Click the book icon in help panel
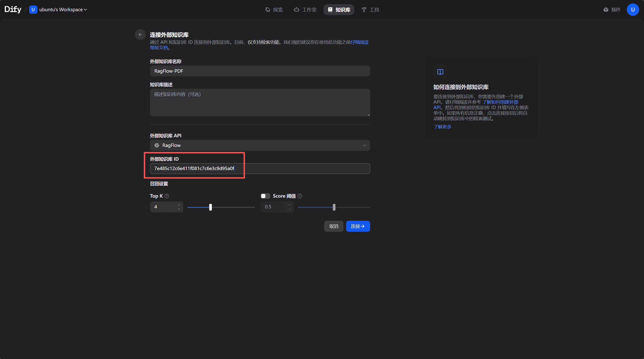This screenshot has height=359, width=644. [x=440, y=72]
